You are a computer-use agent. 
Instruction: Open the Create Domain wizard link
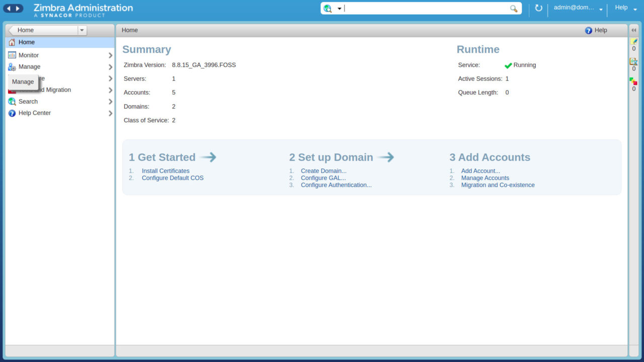coord(324,170)
